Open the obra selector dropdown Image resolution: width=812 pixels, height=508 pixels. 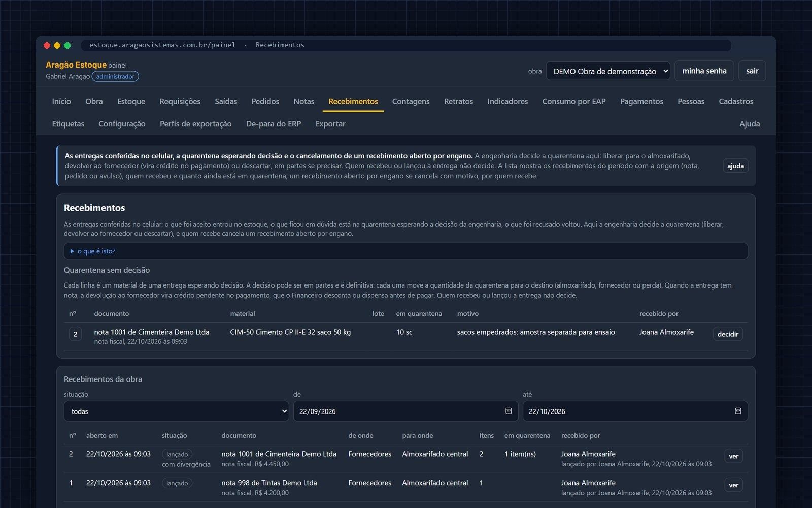[607, 71]
